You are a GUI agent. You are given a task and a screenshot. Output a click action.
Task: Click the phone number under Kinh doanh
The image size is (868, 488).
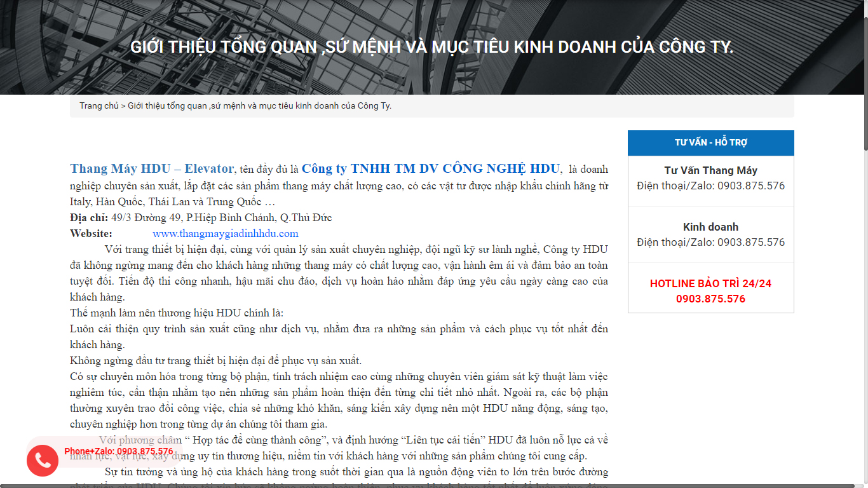(751, 243)
